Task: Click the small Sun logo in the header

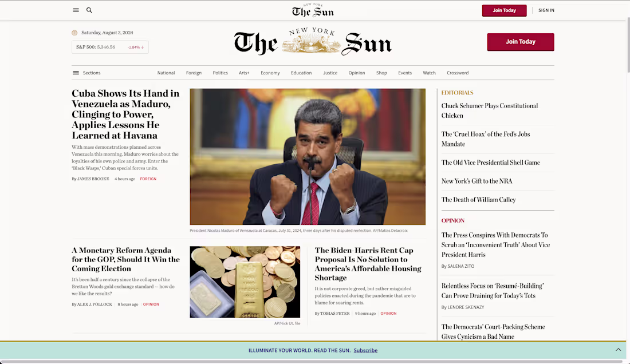Action: [312, 10]
